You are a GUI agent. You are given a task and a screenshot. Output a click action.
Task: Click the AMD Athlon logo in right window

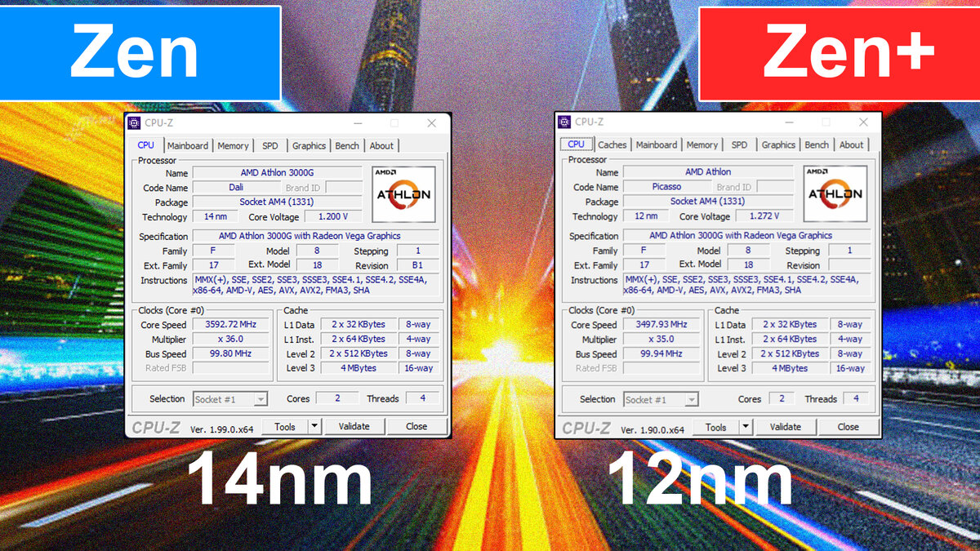pyautogui.click(x=835, y=193)
